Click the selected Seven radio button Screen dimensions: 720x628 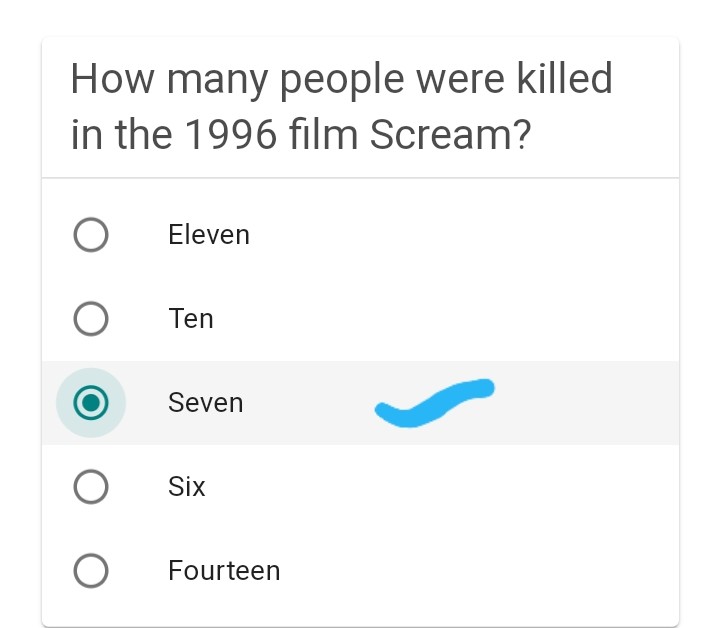[x=91, y=403]
